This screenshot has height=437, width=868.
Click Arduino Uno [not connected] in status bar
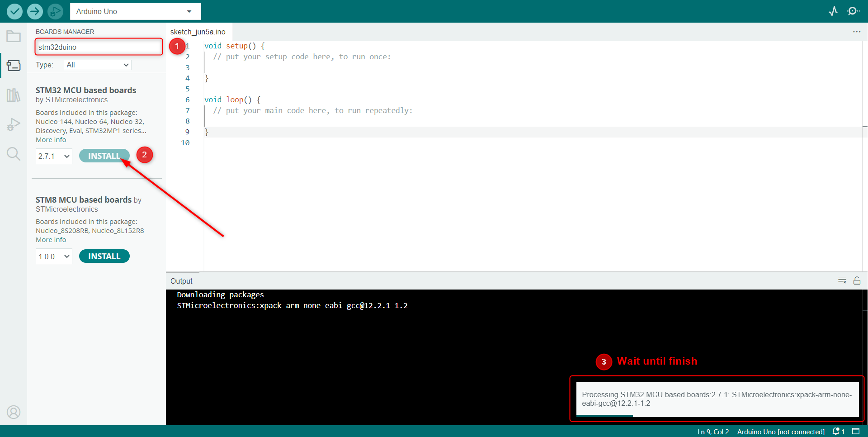pos(781,432)
